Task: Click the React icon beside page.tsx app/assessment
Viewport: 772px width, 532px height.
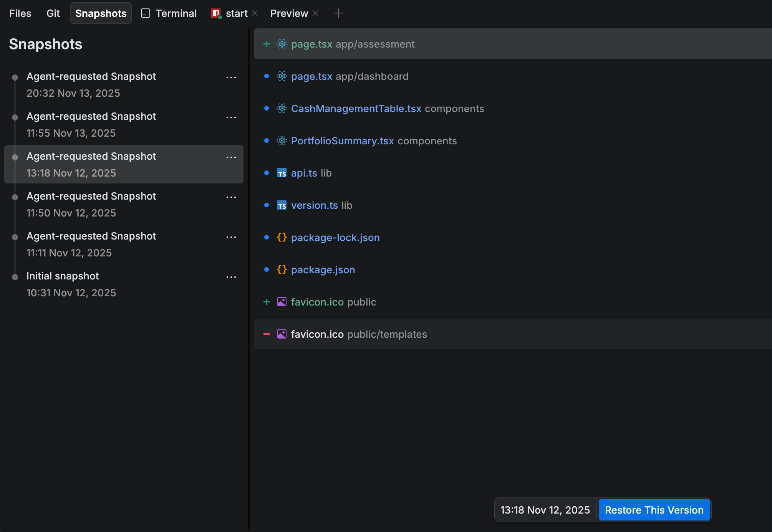Action: (282, 44)
